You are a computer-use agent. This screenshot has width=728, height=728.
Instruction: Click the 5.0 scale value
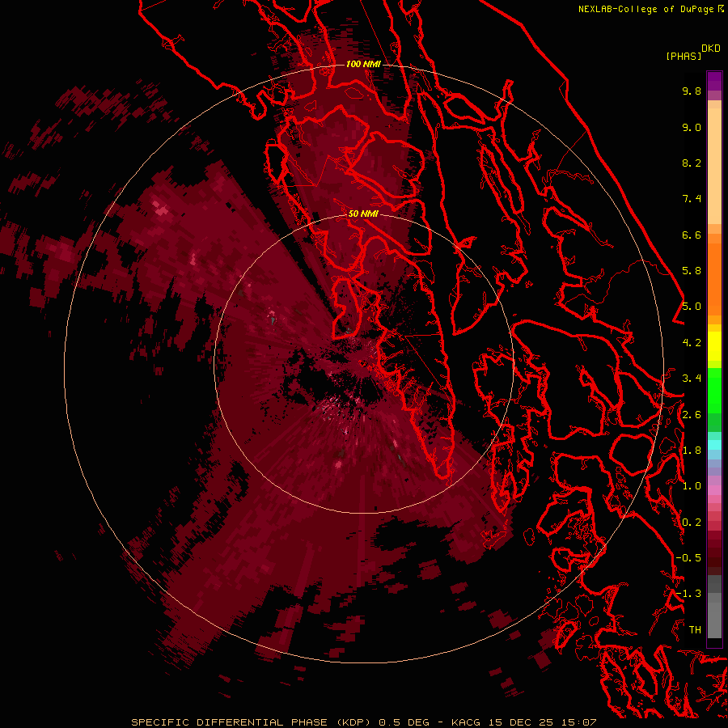692,307
